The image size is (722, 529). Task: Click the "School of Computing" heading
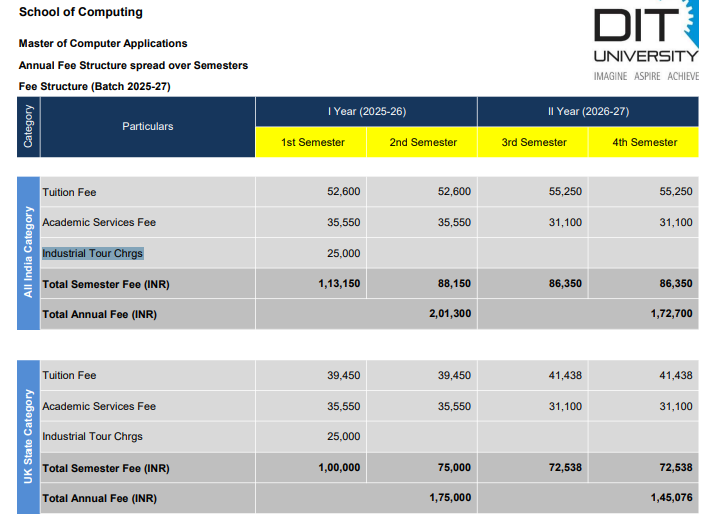81,13
